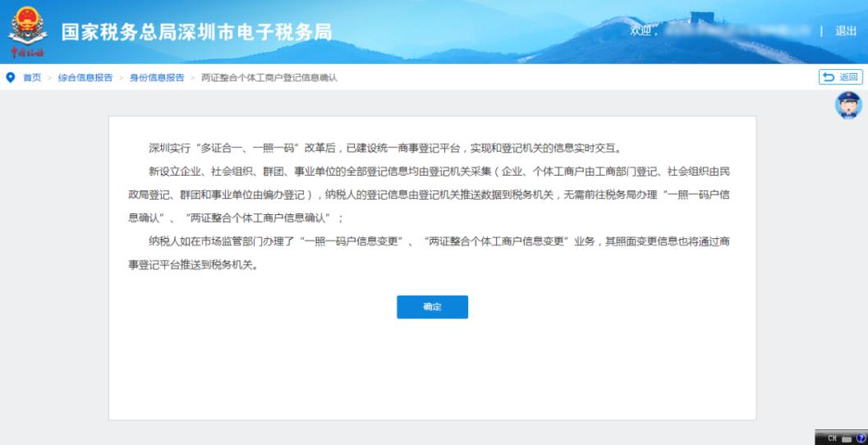Open 综合信息报告 breadcrumb link
This screenshot has height=445, width=868.
(x=85, y=77)
